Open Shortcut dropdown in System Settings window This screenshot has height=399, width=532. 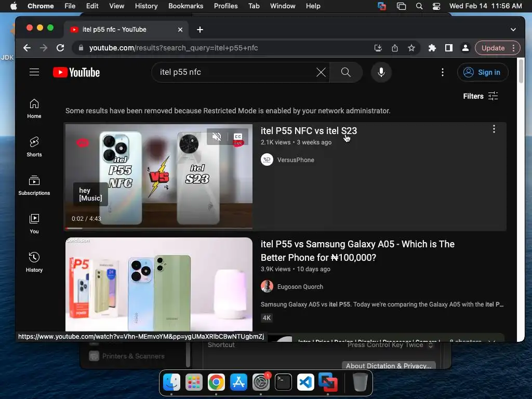[390, 345]
